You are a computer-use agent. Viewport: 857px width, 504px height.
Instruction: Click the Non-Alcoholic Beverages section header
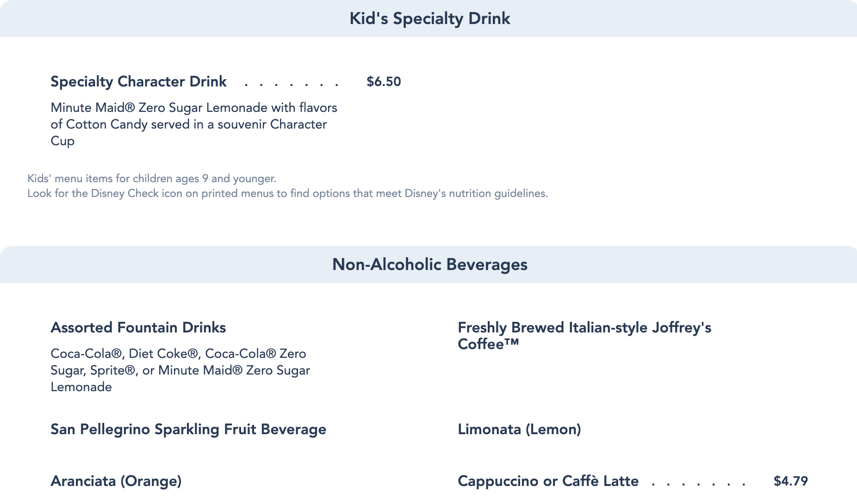[429, 264]
